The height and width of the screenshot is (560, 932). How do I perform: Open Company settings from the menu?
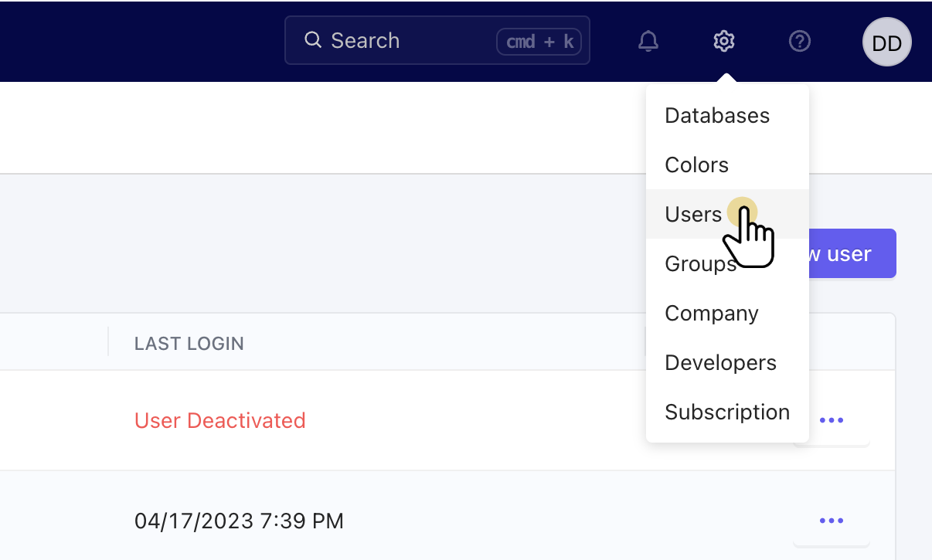711,314
